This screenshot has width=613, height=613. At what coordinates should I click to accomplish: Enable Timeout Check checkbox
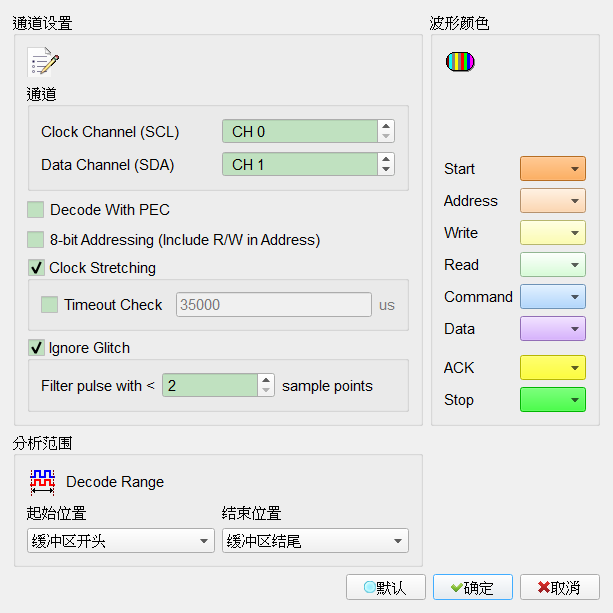[50, 305]
